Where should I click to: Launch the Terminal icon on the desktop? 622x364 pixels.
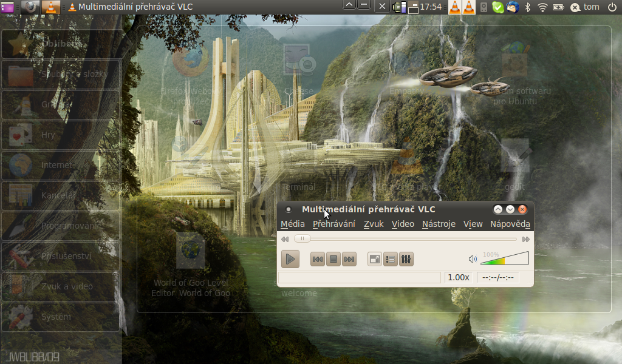(299, 158)
